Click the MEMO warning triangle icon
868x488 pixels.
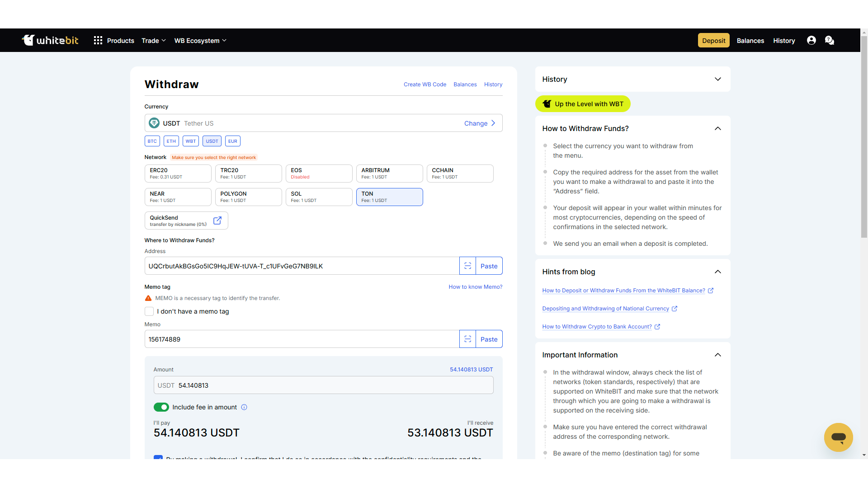(x=148, y=298)
